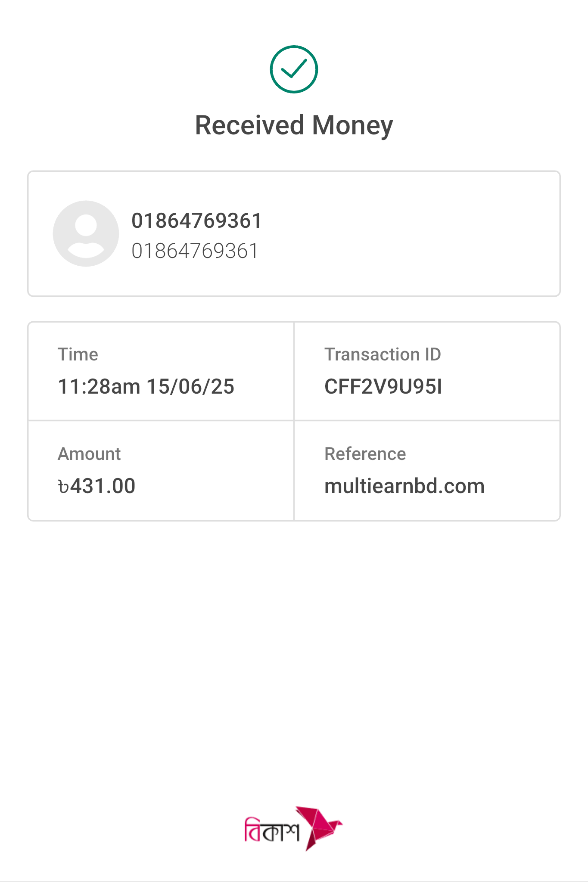Tap the Taka symbol before 431.00
Screen dimensions: 588x882
(63, 487)
